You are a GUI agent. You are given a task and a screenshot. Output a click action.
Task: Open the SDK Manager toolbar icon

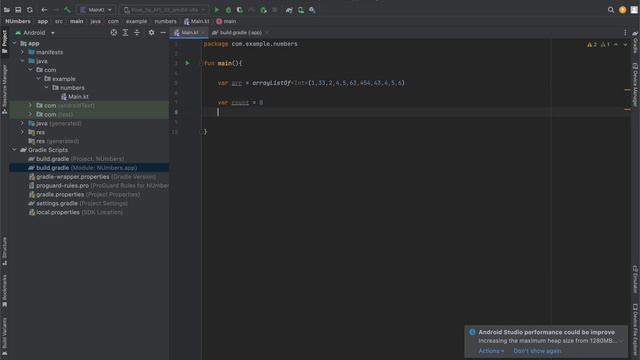pos(312,10)
